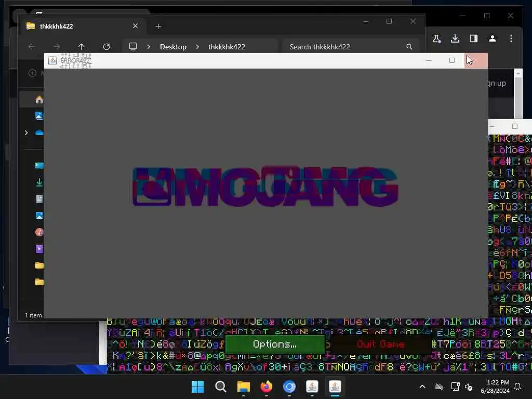This screenshot has width=532, height=399.
Task: Maximize the ERROR422 window
Action: [452, 60]
